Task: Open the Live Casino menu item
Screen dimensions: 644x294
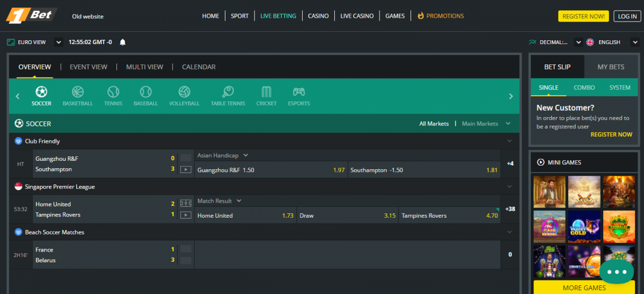Action: pyautogui.click(x=357, y=16)
